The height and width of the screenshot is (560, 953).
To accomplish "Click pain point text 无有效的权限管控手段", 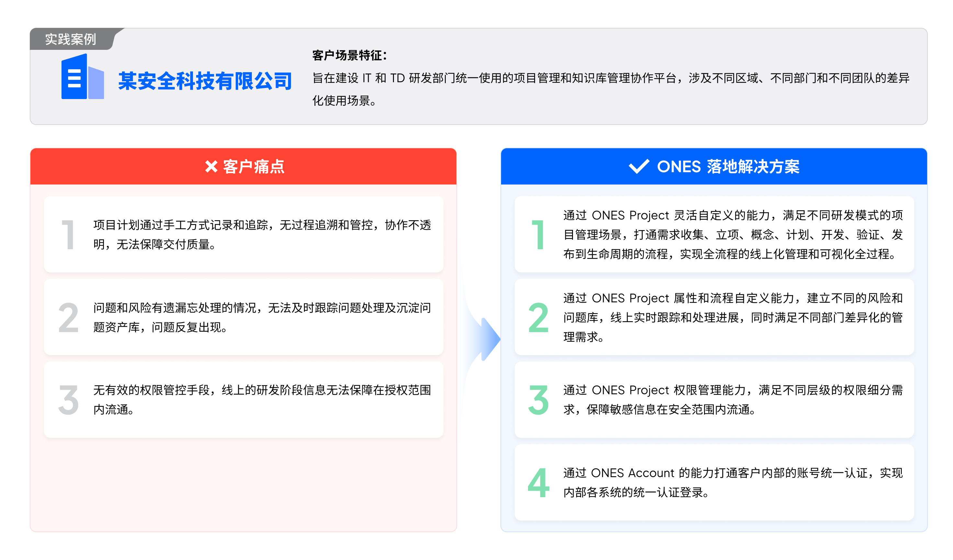I will (262, 400).
